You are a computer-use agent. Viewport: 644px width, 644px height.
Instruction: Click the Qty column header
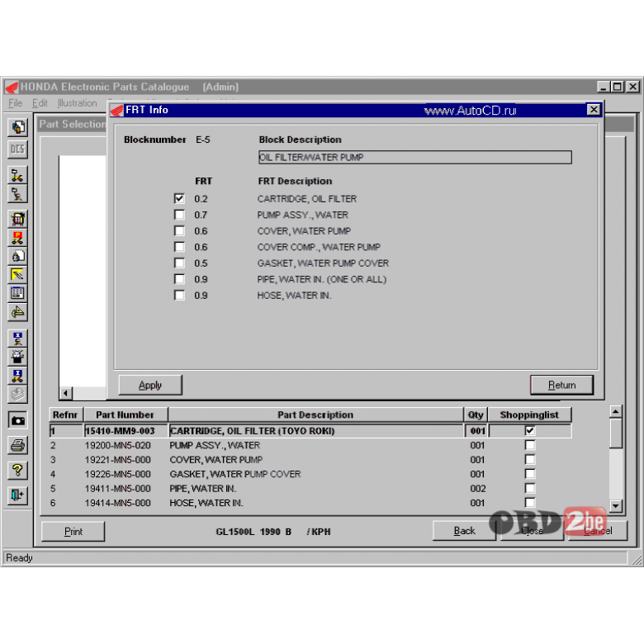pyautogui.click(x=476, y=414)
